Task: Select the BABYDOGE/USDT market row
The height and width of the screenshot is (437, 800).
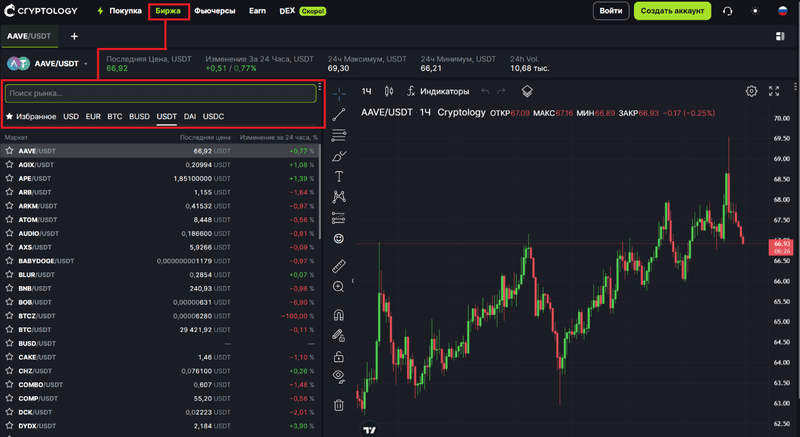Action: pyautogui.click(x=160, y=261)
